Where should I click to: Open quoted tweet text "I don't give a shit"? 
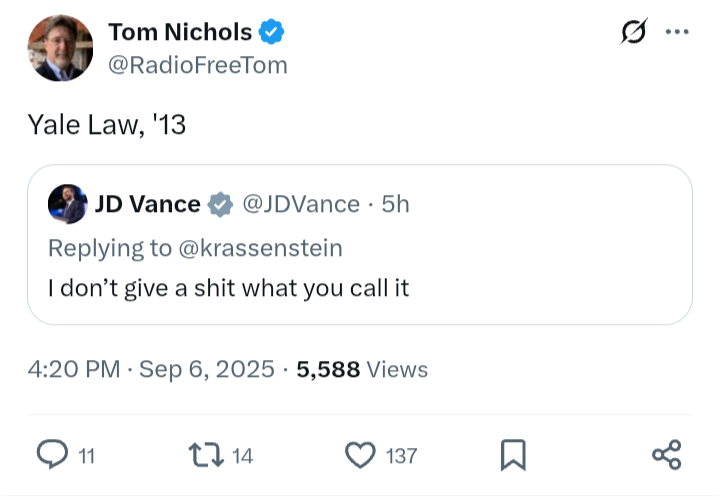click(228, 288)
